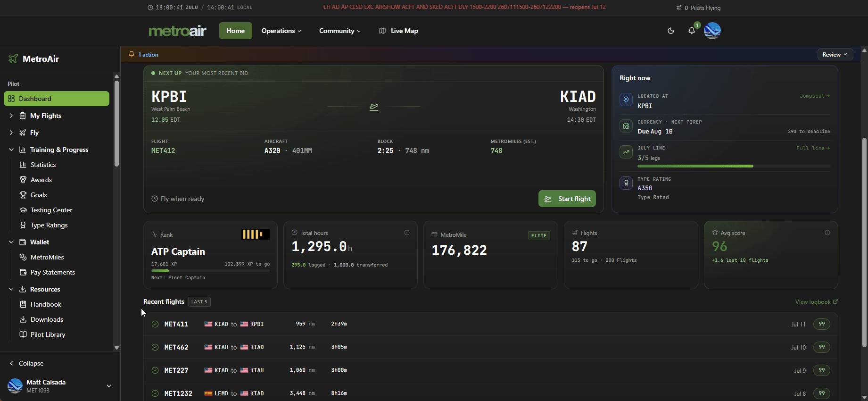Open MET411 recent flight row
The height and width of the screenshot is (401, 868).
coord(491,324)
